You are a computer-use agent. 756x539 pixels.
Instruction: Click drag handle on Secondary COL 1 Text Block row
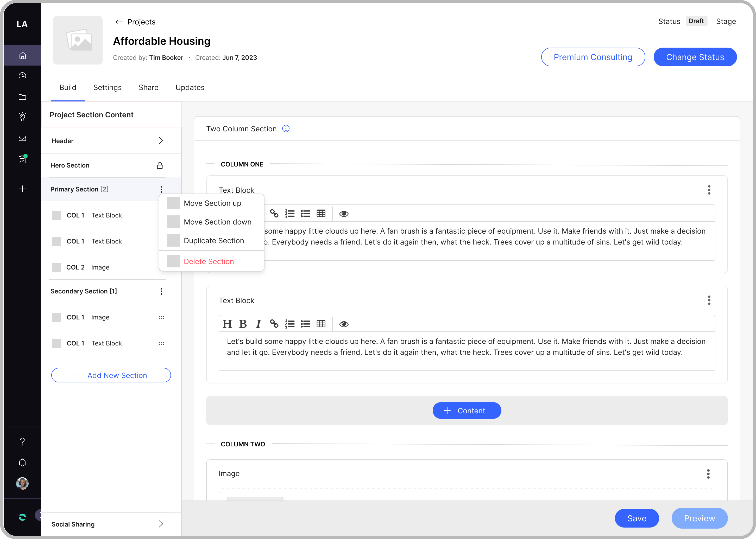click(x=161, y=343)
